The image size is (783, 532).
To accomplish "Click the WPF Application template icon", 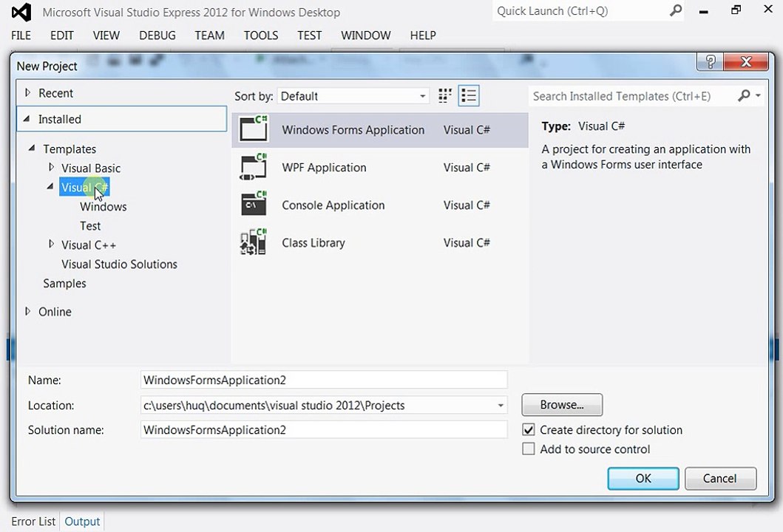I will 254,167.
